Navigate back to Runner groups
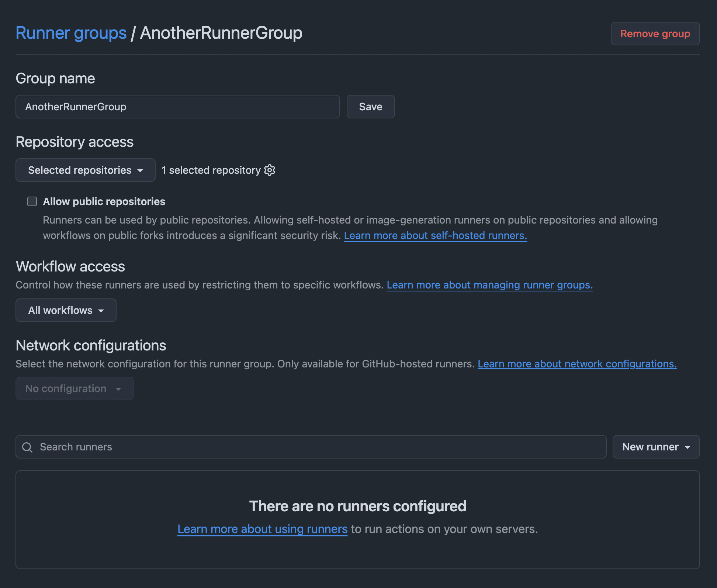Viewport: 717px width, 588px height. point(71,33)
